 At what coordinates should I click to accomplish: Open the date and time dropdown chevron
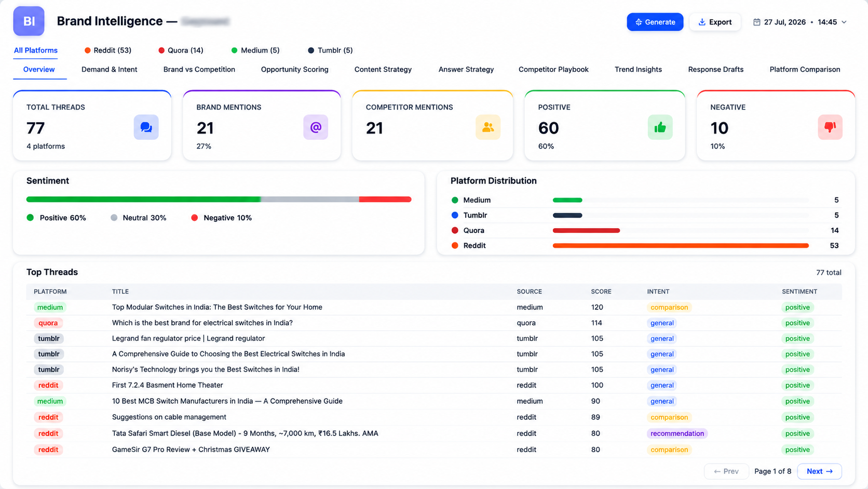click(x=844, y=22)
